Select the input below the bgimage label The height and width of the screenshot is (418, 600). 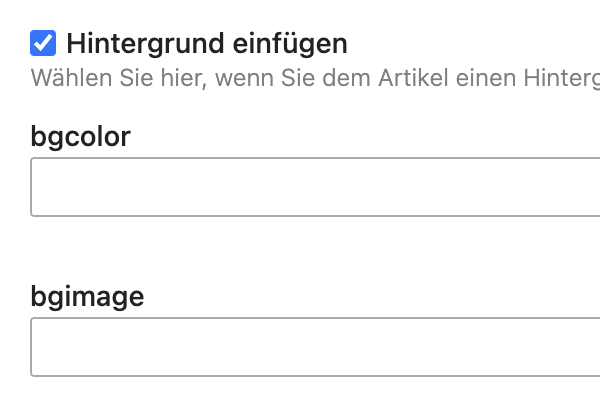[315, 347]
